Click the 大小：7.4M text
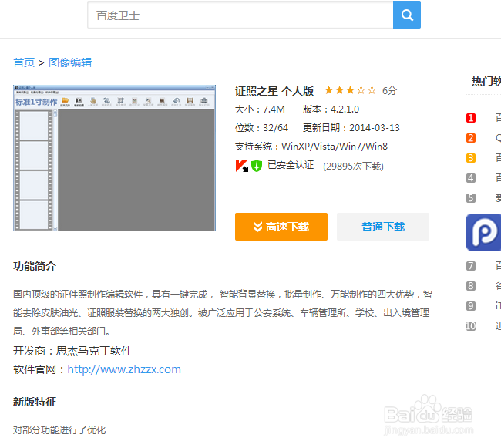501x448 pixels. pos(260,109)
